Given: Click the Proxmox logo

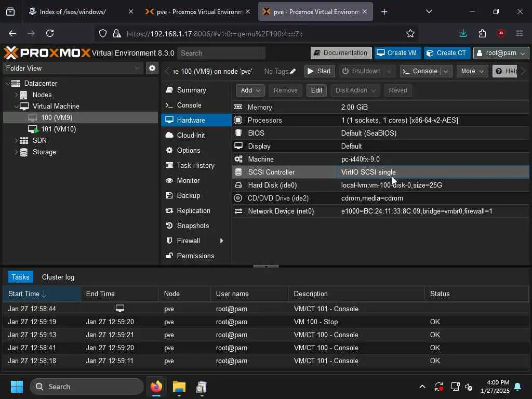Looking at the screenshot, I should coord(47,53).
